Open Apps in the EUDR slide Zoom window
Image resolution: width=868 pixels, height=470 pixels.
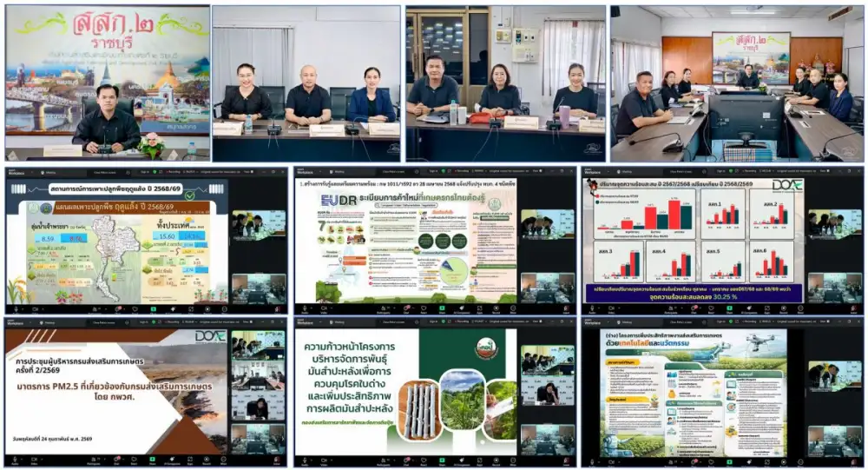click(x=479, y=308)
